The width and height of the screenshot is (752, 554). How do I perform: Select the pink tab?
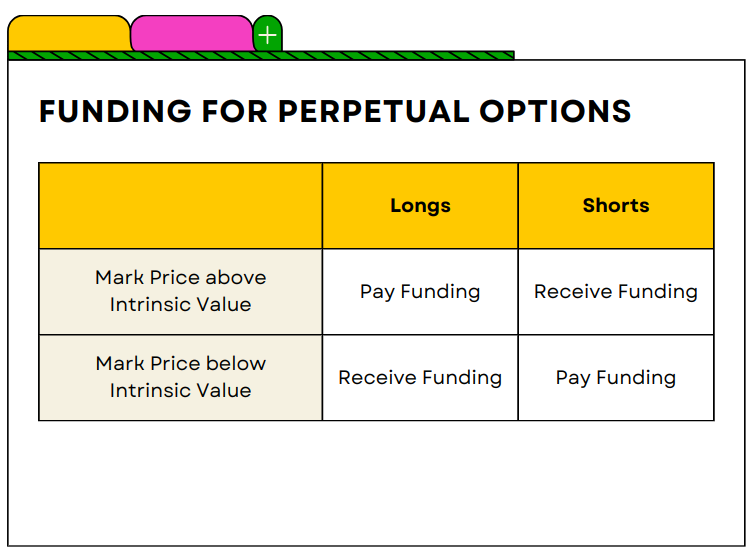click(192, 34)
